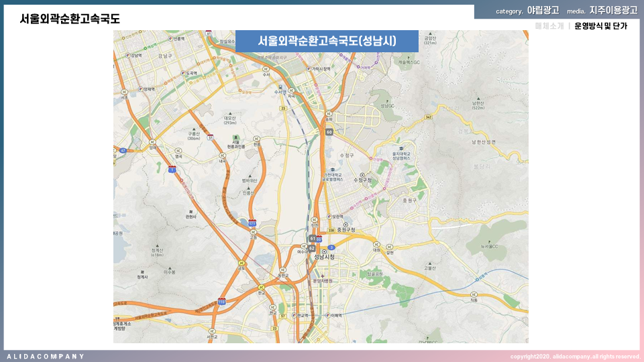
Task: Click the route 342 road shield
Action: pyautogui.click(x=428, y=117)
